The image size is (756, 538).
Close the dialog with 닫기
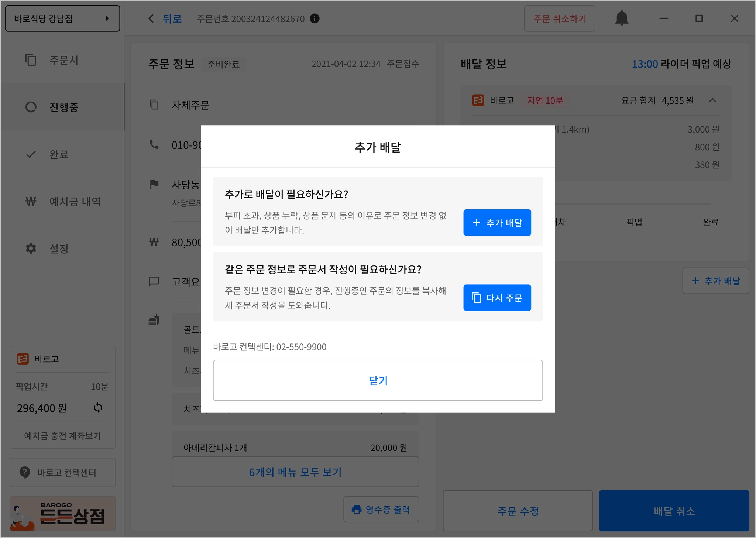378,380
